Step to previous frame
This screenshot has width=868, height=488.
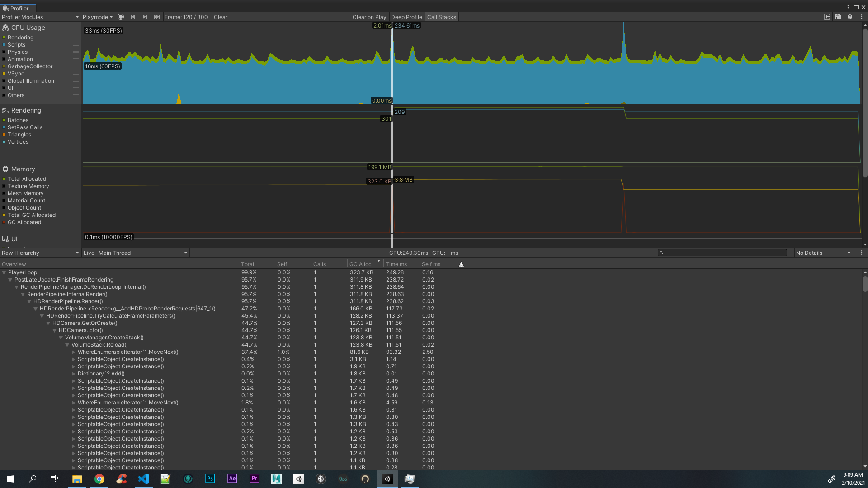pyautogui.click(x=132, y=17)
